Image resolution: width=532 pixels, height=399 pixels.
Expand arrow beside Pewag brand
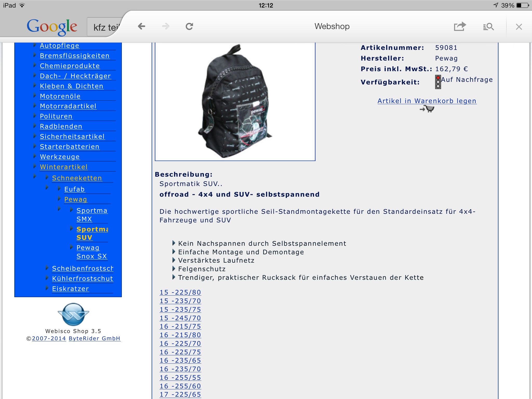point(59,199)
